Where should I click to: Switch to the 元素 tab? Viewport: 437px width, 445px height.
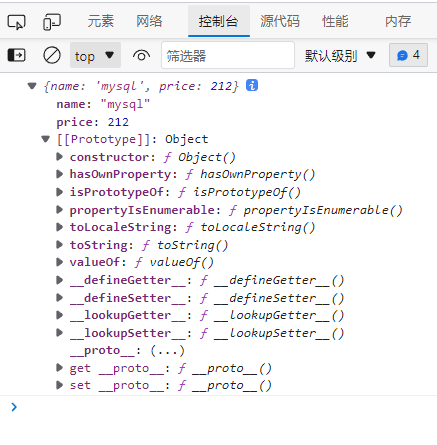(x=100, y=21)
